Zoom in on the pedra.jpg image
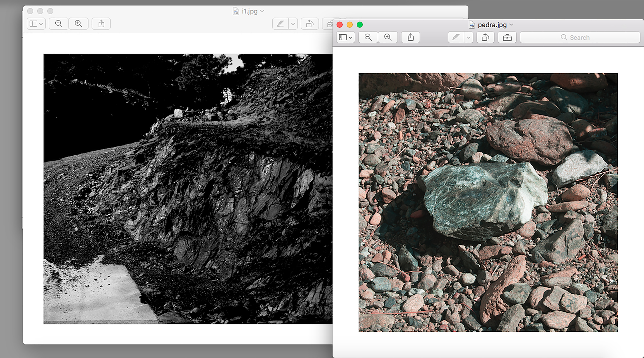Viewport: 644px width, 358px height. 388,37
